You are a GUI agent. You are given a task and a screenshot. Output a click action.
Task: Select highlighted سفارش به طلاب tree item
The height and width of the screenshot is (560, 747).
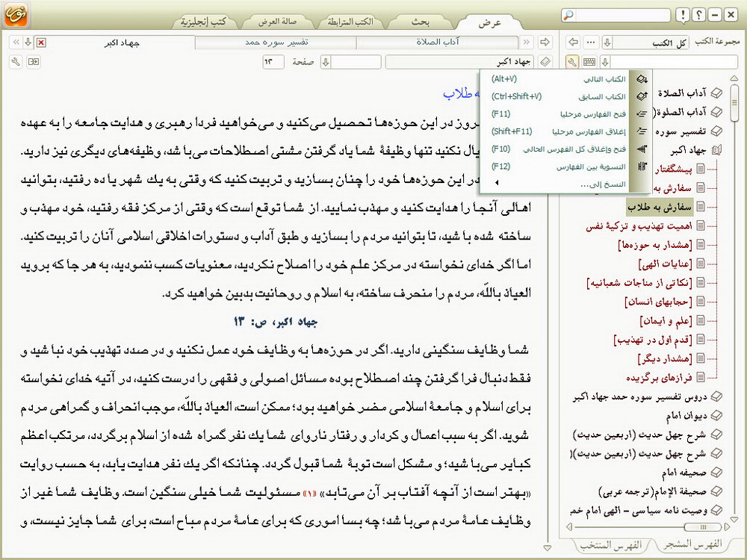[x=660, y=207]
